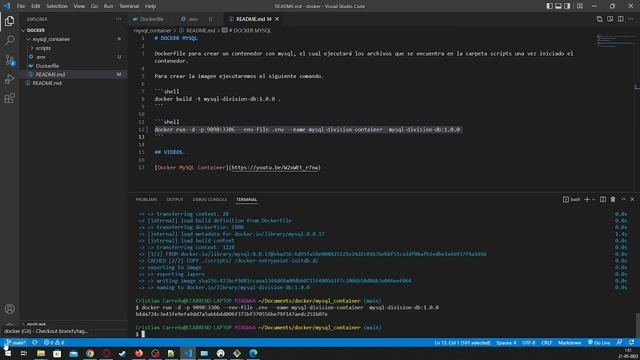Collapse the mysql_container folder

(28, 39)
